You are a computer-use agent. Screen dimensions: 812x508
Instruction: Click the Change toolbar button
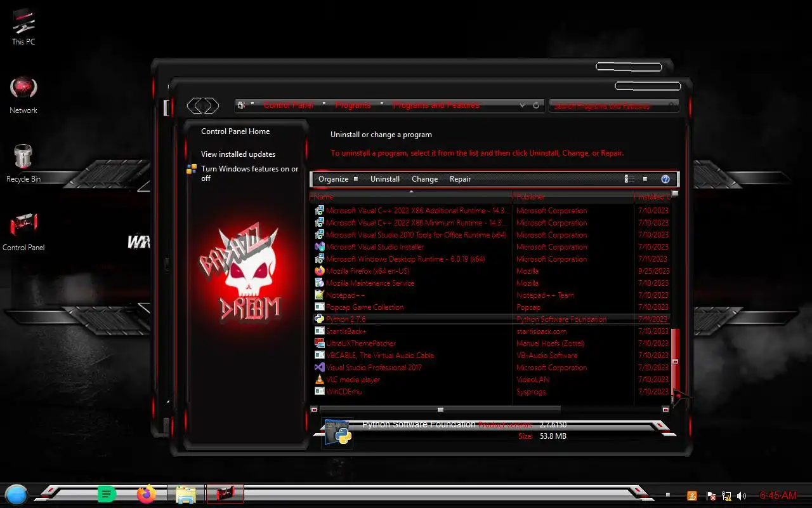coord(424,179)
